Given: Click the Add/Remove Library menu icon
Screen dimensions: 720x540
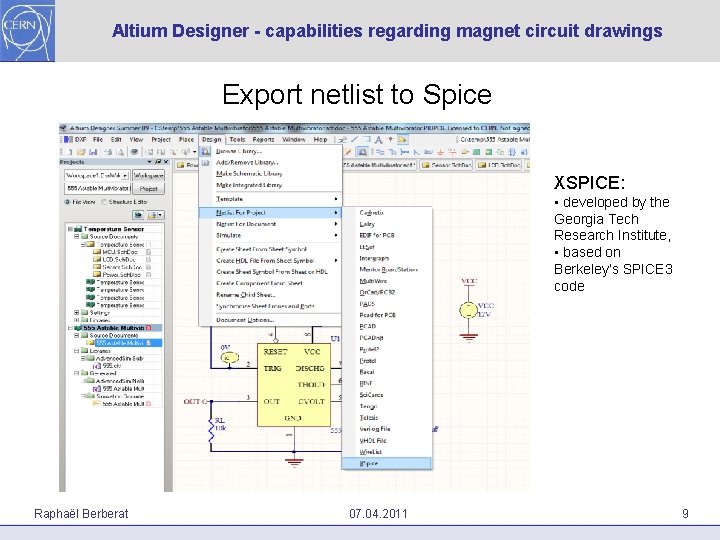Looking at the screenshot, I should point(206,163).
